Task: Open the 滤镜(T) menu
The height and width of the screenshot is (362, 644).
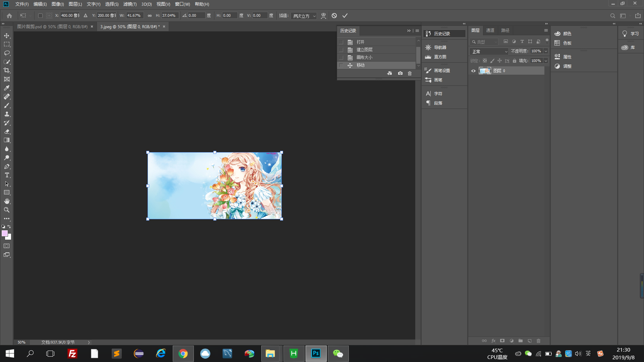Action: click(x=130, y=4)
